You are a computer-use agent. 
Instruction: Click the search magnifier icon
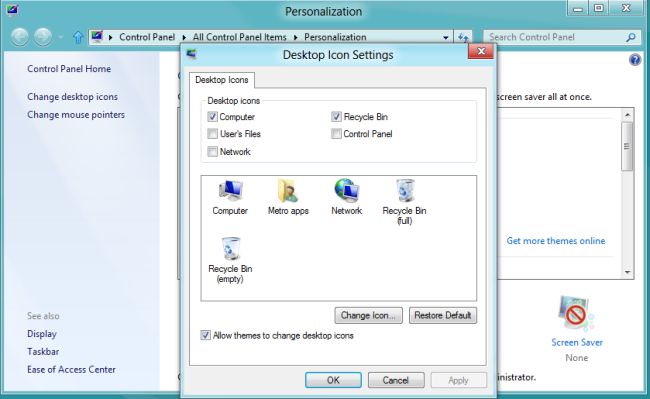(x=631, y=37)
